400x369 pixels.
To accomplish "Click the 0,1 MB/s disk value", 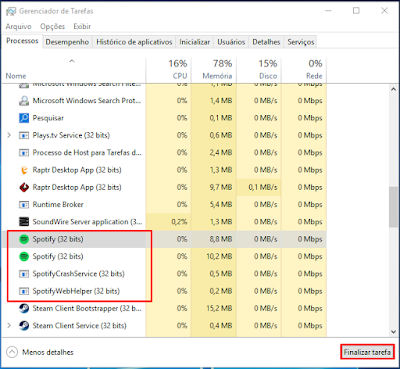I will coord(263,187).
